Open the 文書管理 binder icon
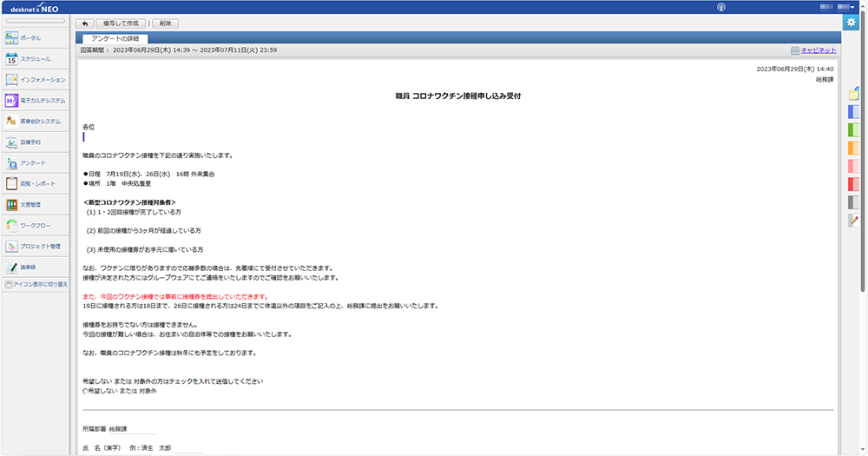 (x=11, y=204)
